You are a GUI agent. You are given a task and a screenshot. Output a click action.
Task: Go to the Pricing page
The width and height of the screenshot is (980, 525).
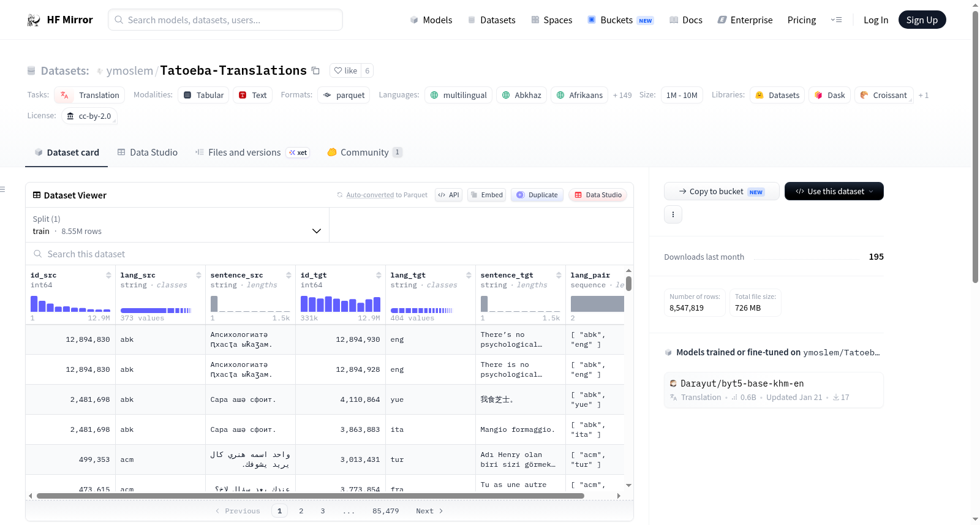click(802, 20)
